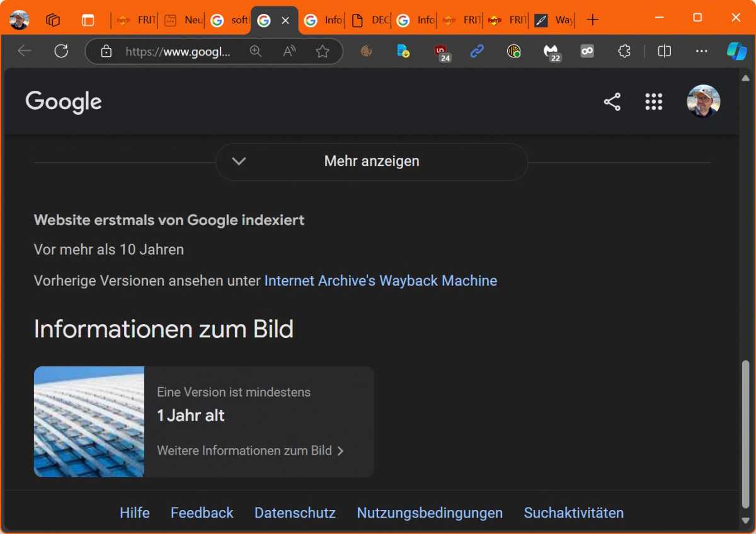
Task: Open the tab actions menu
Action: (88, 20)
